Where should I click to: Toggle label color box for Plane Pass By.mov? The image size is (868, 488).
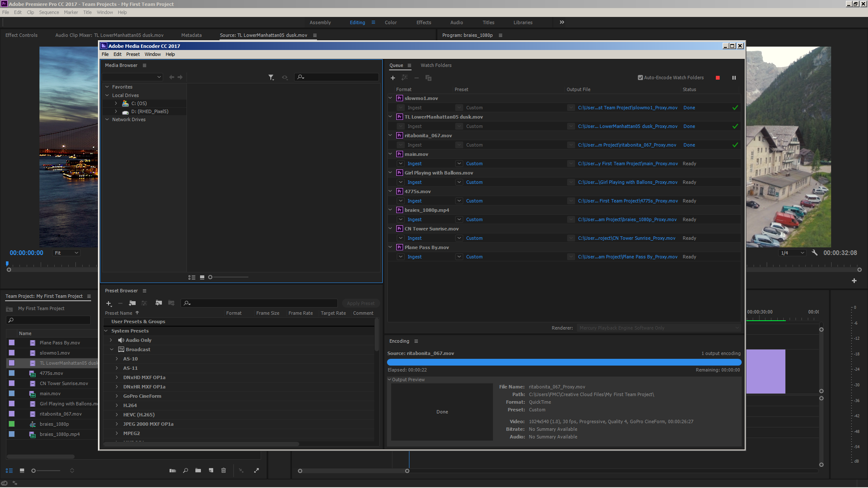pyautogui.click(x=12, y=343)
